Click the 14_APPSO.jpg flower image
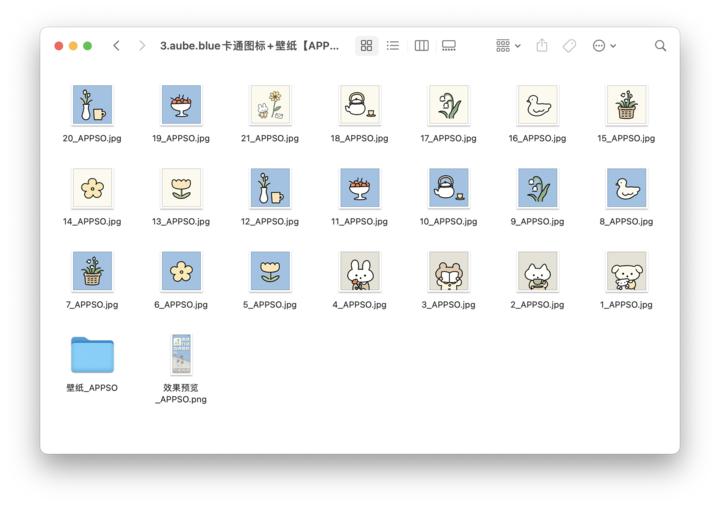Screen dimensions: 720x507 click(x=92, y=188)
